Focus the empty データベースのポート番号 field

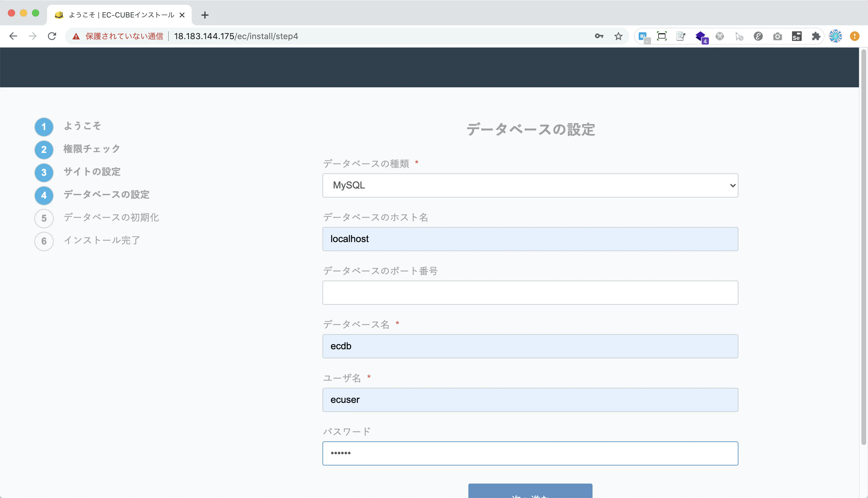(x=530, y=293)
